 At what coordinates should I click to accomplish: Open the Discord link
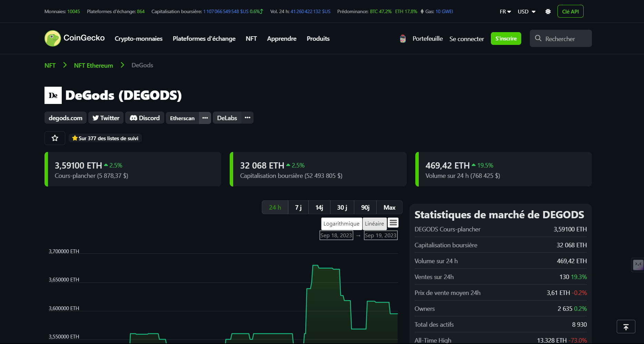(x=145, y=118)
